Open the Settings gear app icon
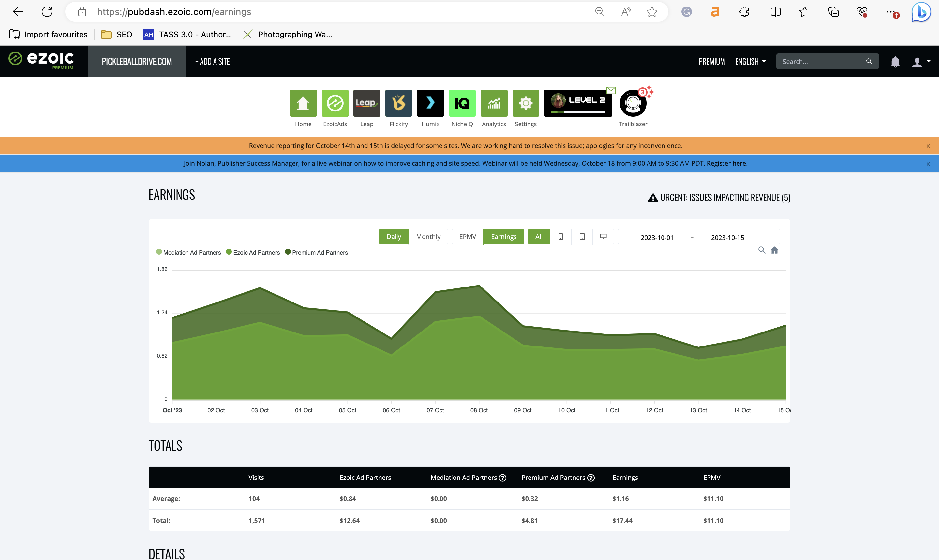 click(526, 103)
